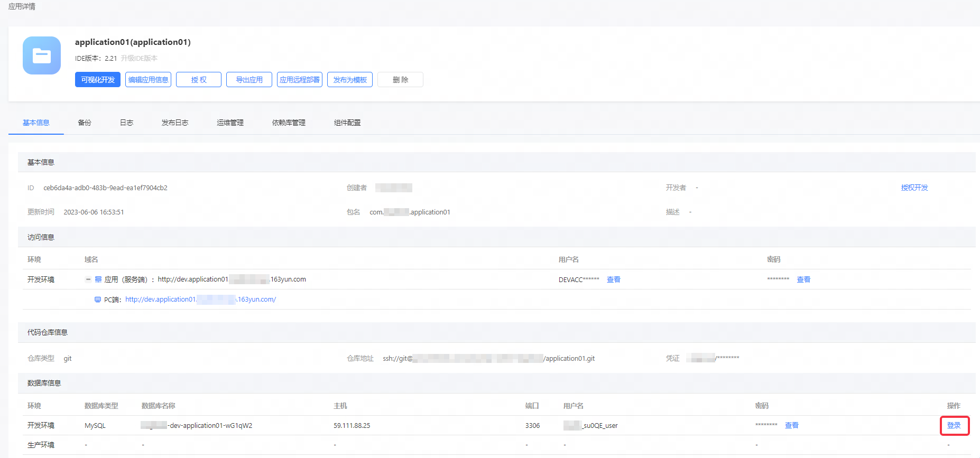Viewport: 980px width, 458px height.
Task: Click the IDE版本 2.21 text
Action: pos(96,58)
